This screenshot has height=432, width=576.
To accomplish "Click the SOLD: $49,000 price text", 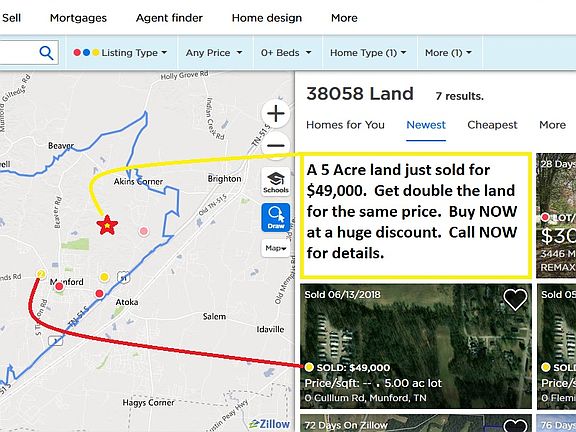I will click(353, 368).
